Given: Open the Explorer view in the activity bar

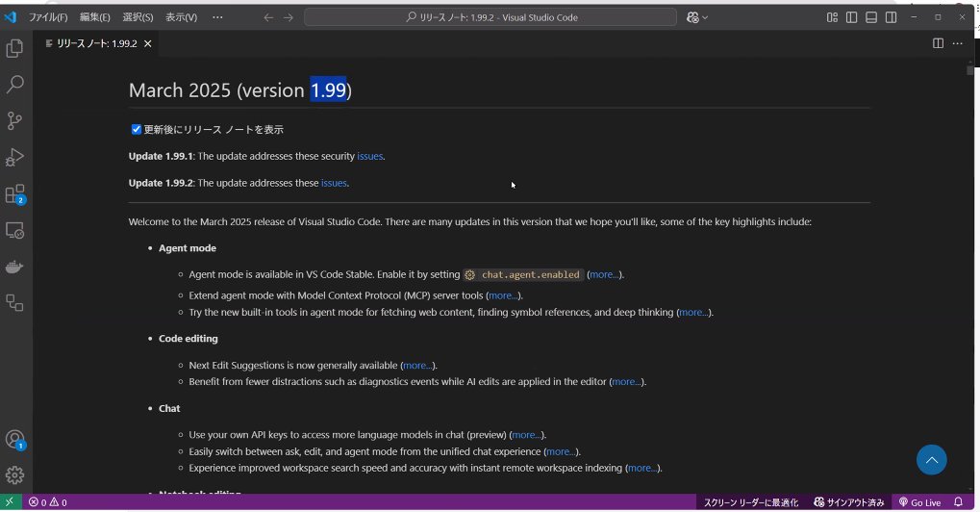Looking at the screenshot, I should click(x=14, y=48).
